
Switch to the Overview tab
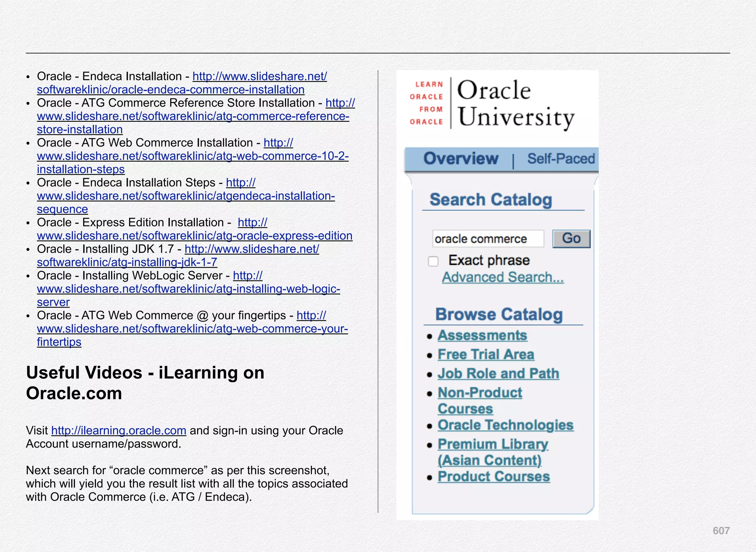pos(461,159)
